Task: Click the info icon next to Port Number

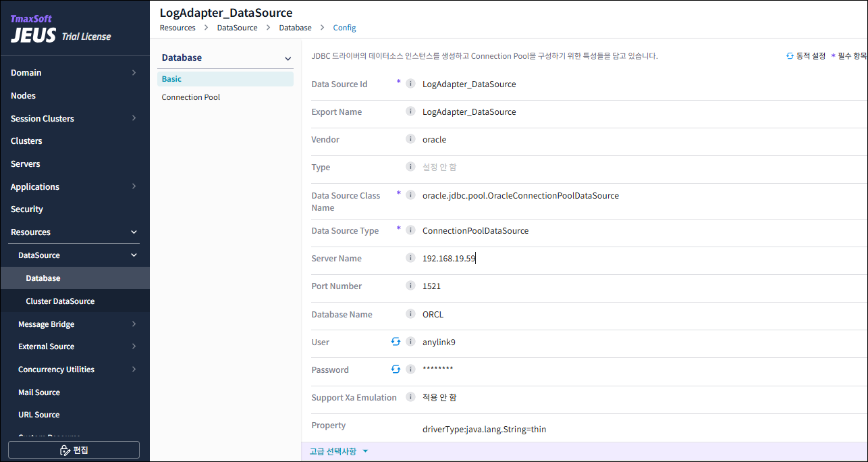Action: [x=410, y=286]
